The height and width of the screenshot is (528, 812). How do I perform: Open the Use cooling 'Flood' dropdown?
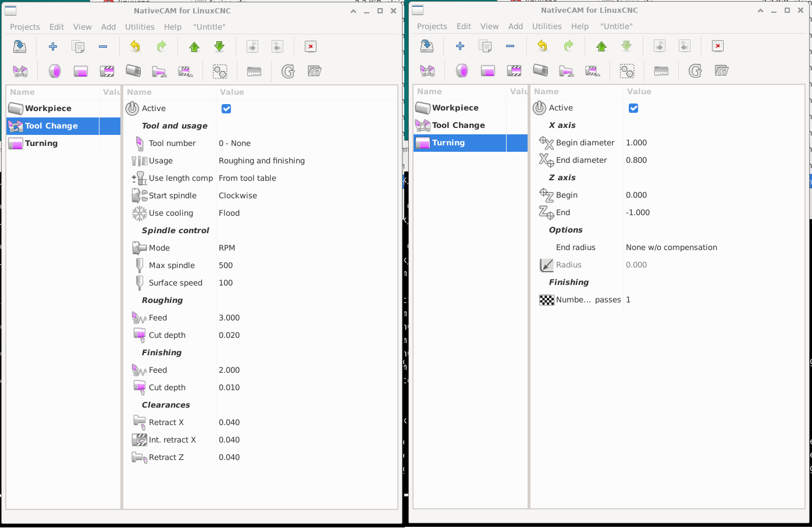tap(229, 213)
